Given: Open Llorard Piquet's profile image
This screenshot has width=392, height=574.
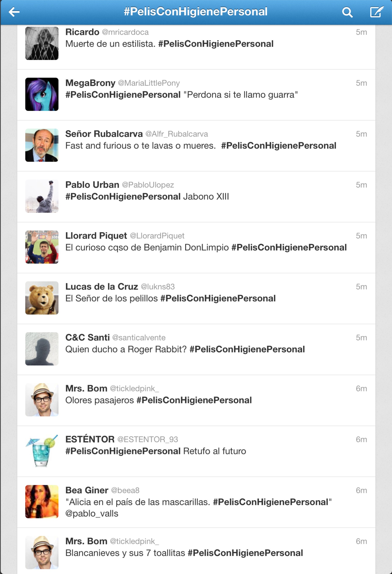Looking at the screenshot, I should [x=42, y=247].
